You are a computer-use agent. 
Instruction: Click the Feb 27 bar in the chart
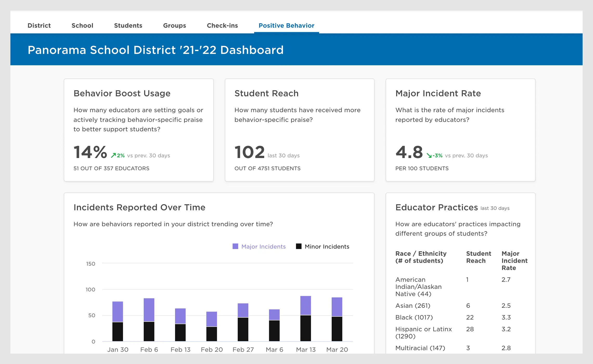[x=243, y=322]
